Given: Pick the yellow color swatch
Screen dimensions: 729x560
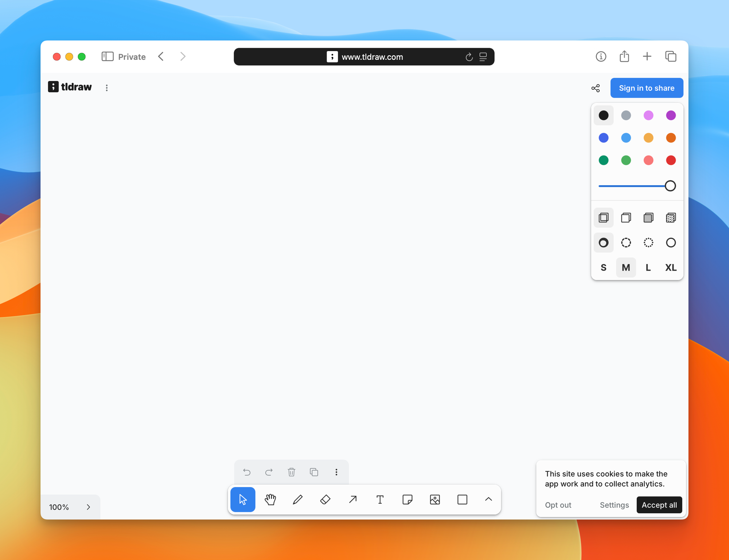Looking at the screenshot, I should 648,138.
